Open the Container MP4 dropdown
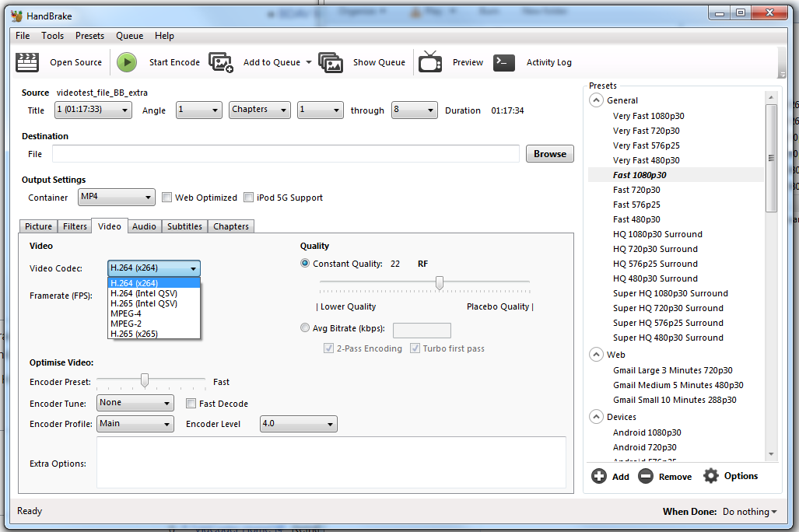The height and width of the screenshot is (532, 799). tap(116, 197)
